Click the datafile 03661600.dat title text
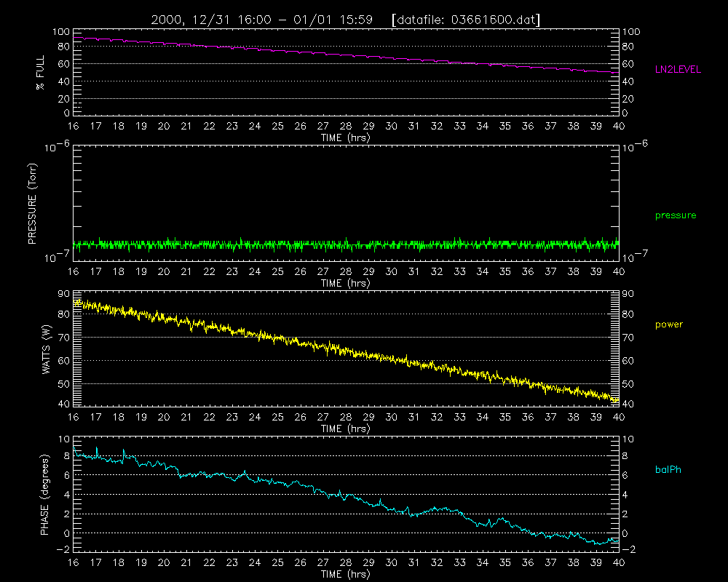 pos(466,20)
